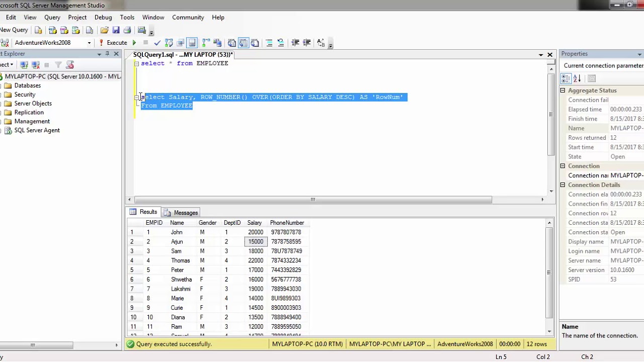Collapse the first select statement outline

[136, 64]
